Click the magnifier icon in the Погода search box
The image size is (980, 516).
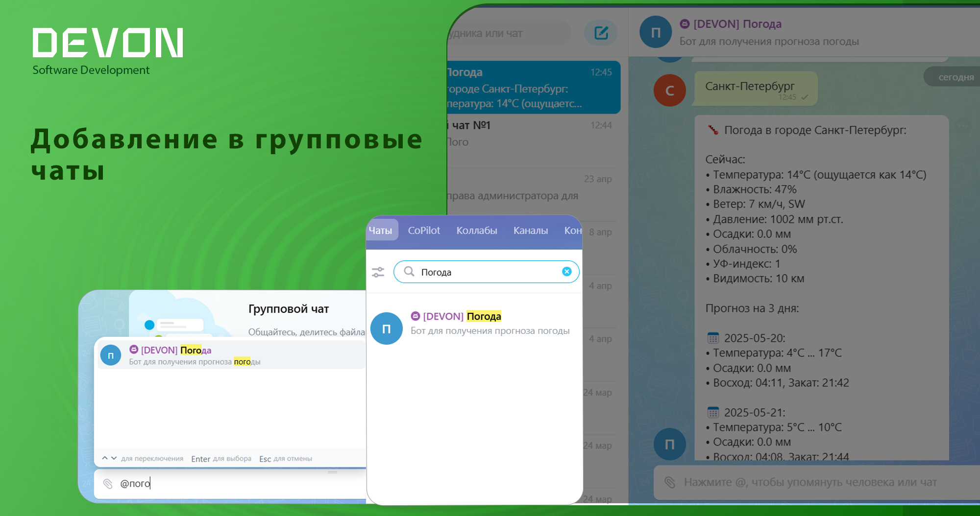tap(409, 272)
